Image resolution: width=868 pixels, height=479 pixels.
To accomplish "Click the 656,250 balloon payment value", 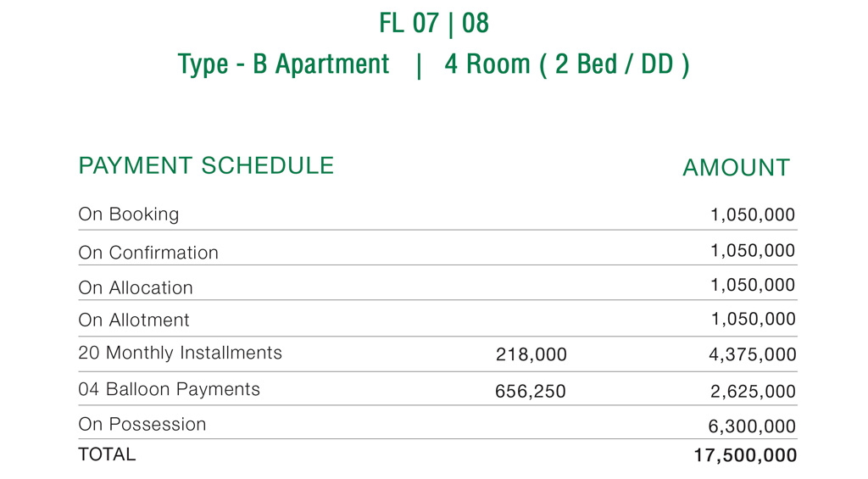I will (x=531, y=392).
